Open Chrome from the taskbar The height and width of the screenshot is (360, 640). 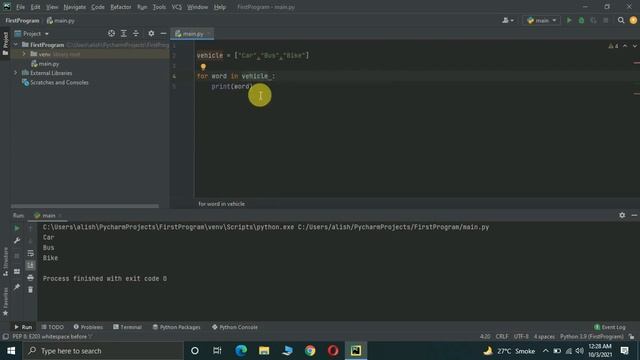click(x=310, y=351)
